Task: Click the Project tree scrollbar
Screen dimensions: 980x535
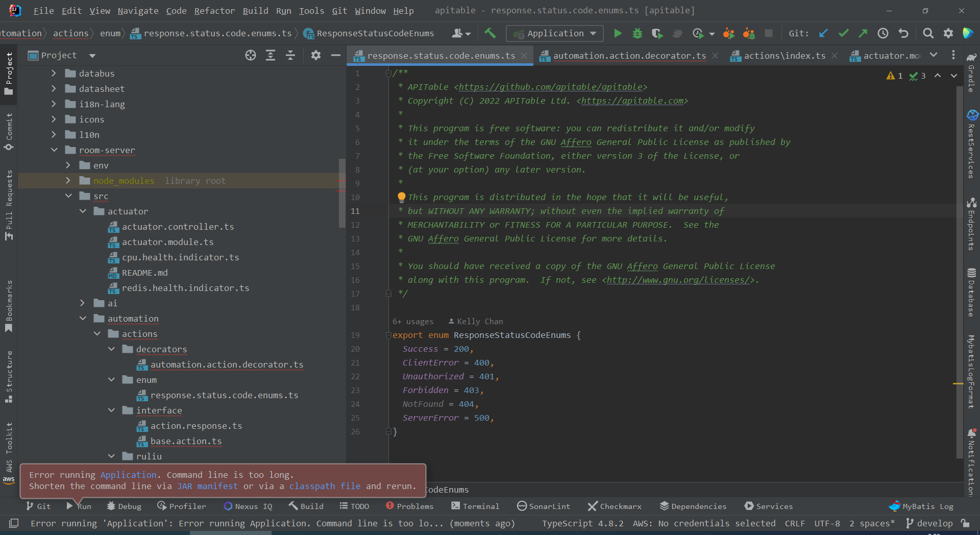Action: tap(342, 193)
